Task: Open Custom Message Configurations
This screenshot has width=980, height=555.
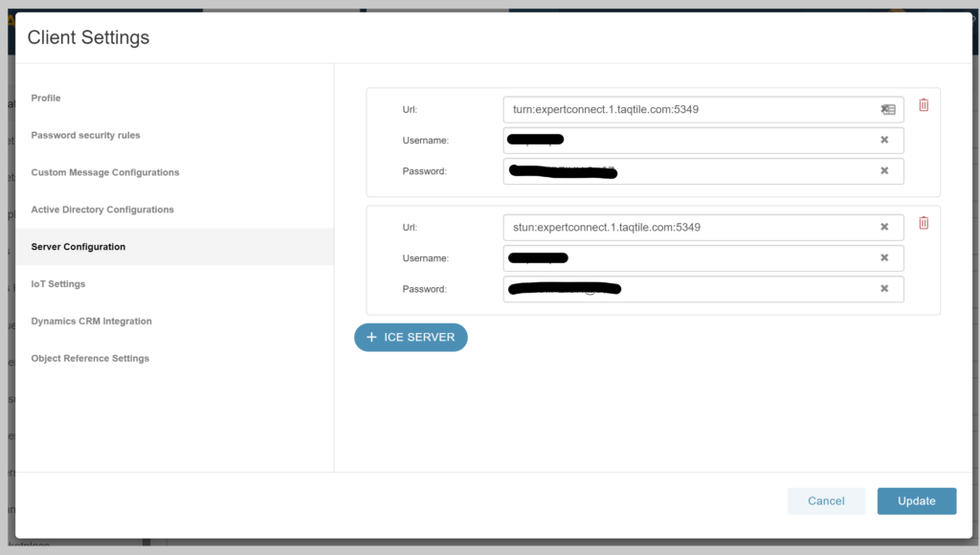Action: tap(103, 172)
